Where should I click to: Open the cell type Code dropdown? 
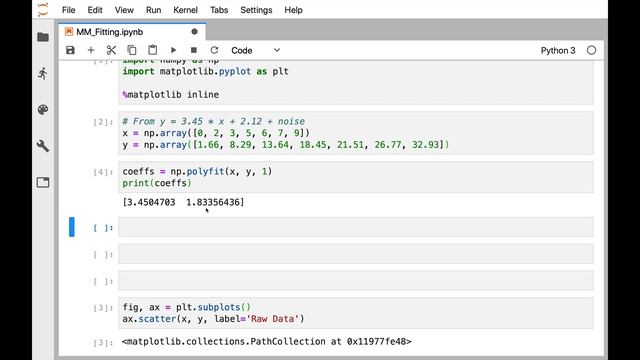(x=256, y=51)
